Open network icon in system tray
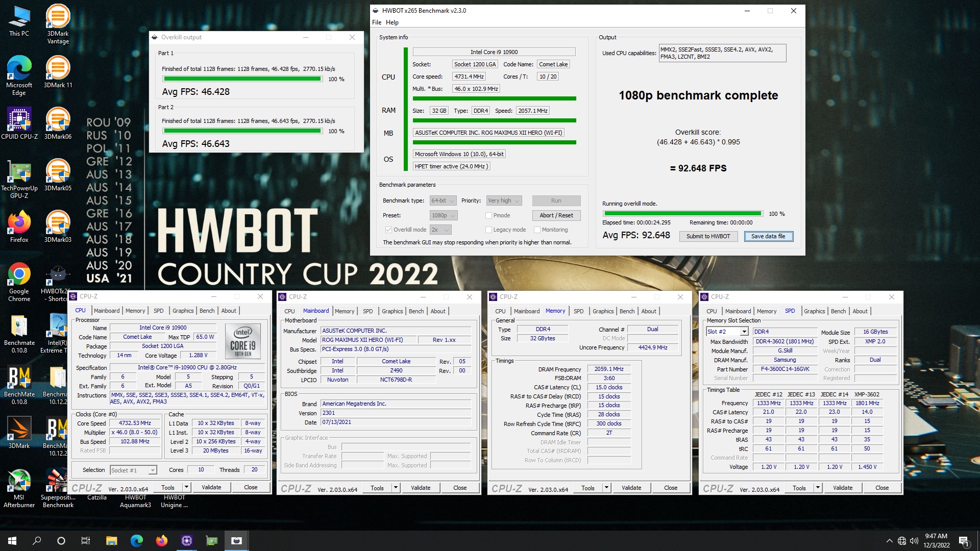Image resolution: width=980 pixels, height=551 pixels. click(x=902, y=541)
